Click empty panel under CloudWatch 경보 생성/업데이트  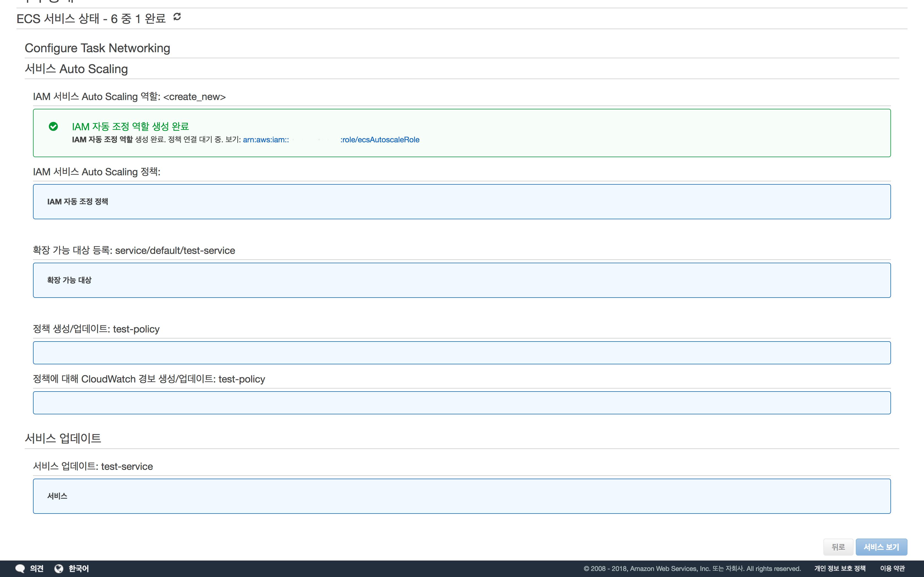click(x=462, y=403)
